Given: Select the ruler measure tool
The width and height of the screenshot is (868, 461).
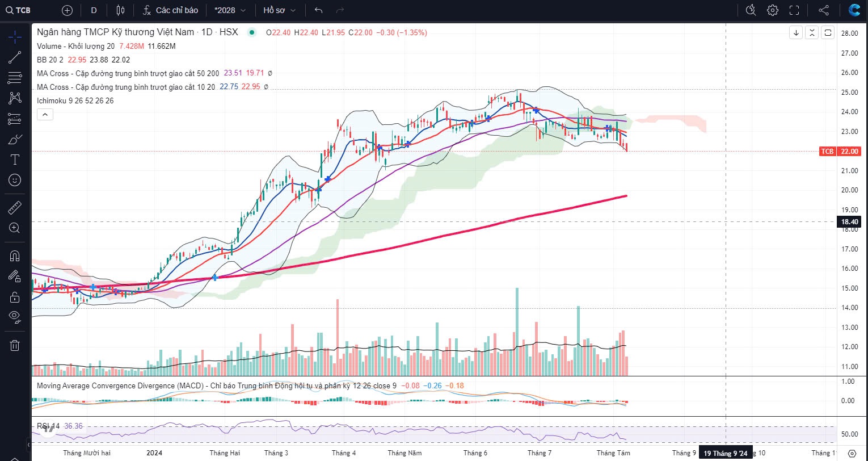Looking at the screenshot, I should (15, 207).
